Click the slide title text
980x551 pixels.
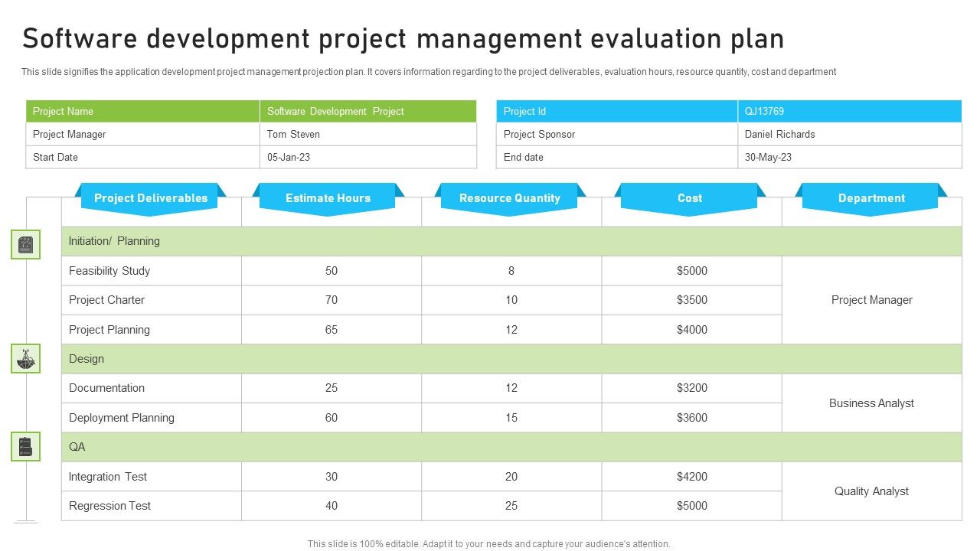pos(403,38)
